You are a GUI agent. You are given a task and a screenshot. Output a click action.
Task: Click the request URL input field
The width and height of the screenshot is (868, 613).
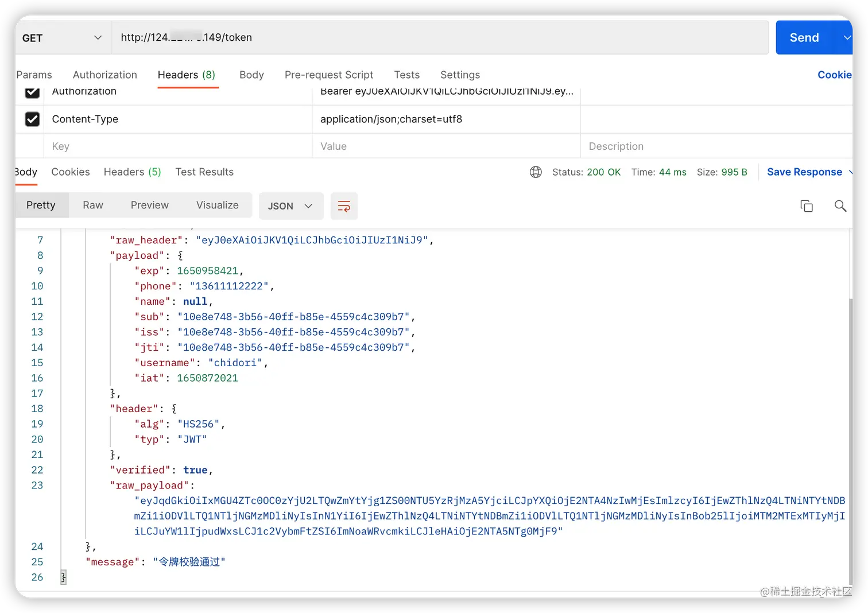[440, 38]
